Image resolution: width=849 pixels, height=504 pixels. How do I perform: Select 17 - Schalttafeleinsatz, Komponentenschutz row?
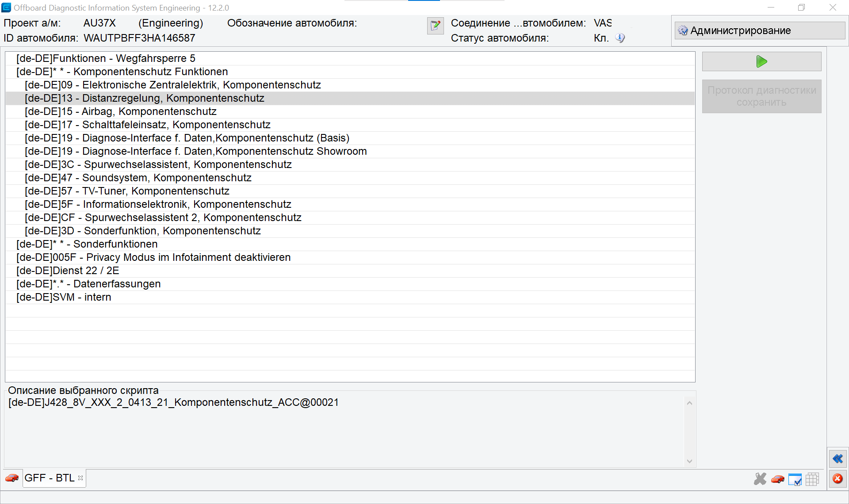tap(350, 125)
